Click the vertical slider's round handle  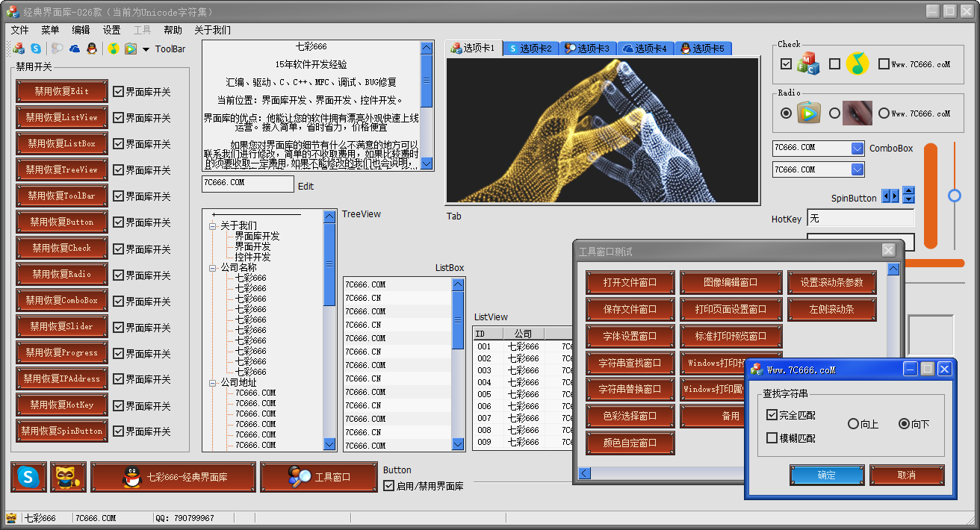[x=954, y=196]
